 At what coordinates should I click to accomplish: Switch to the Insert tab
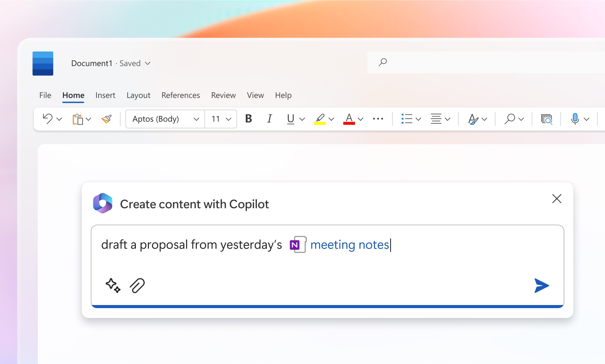(x=105, y=95)
